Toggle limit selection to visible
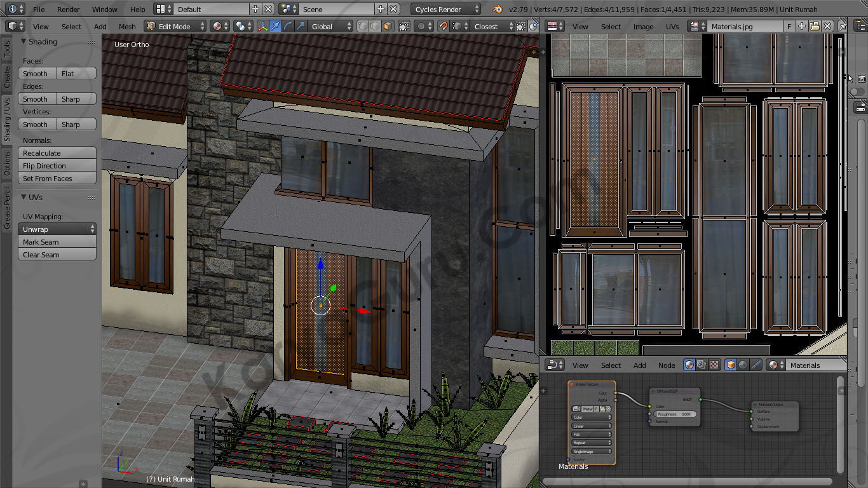 coord(404,27)
